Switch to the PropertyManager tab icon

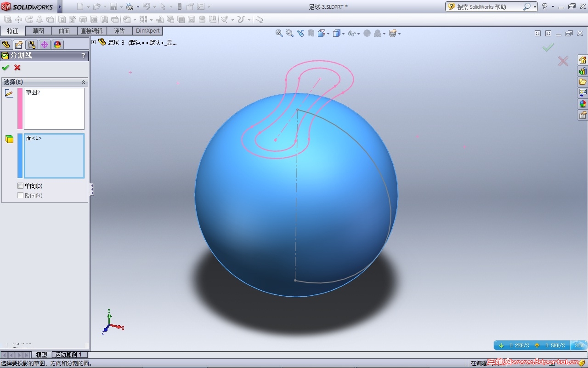19,45
